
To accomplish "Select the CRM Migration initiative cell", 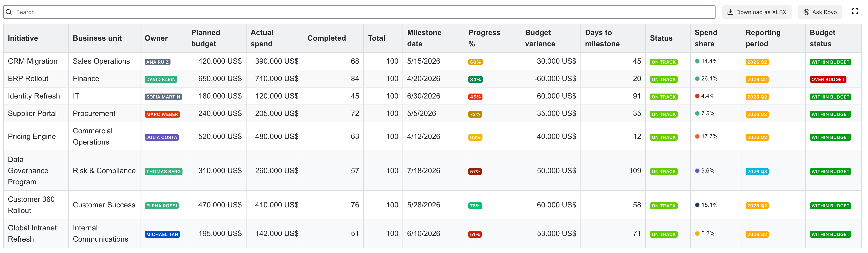I will [36, 61].
